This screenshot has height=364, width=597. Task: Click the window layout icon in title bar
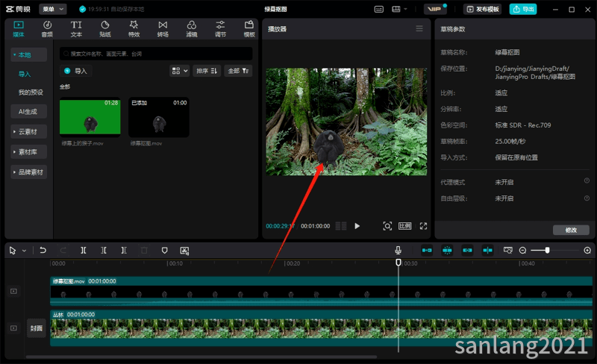coord(396,9)
